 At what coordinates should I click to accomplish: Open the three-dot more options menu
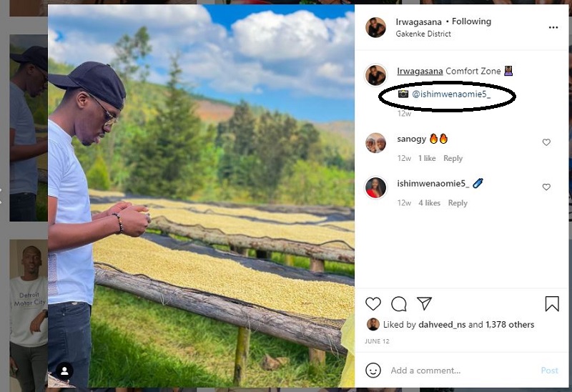[553, 27]
